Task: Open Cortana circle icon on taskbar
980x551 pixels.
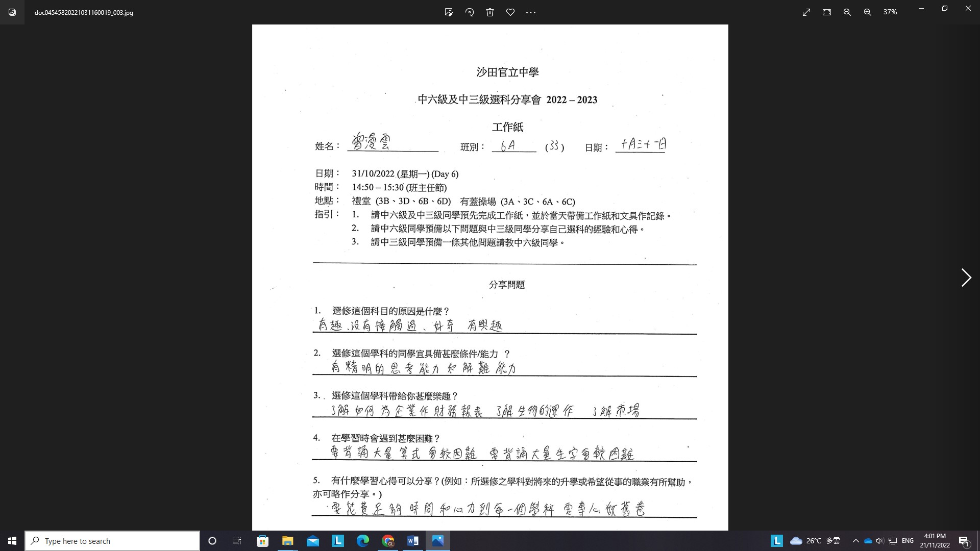Action: coord(212,541)
